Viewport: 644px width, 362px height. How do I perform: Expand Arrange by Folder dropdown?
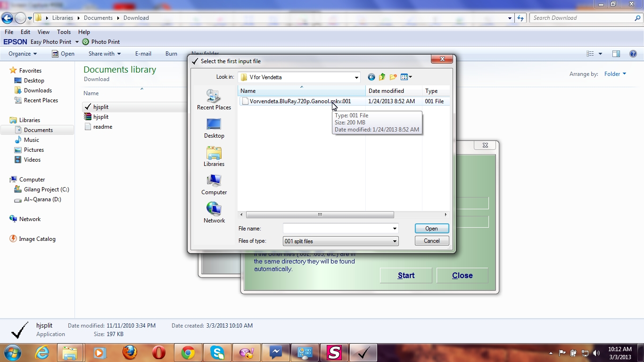coord(615,74)
